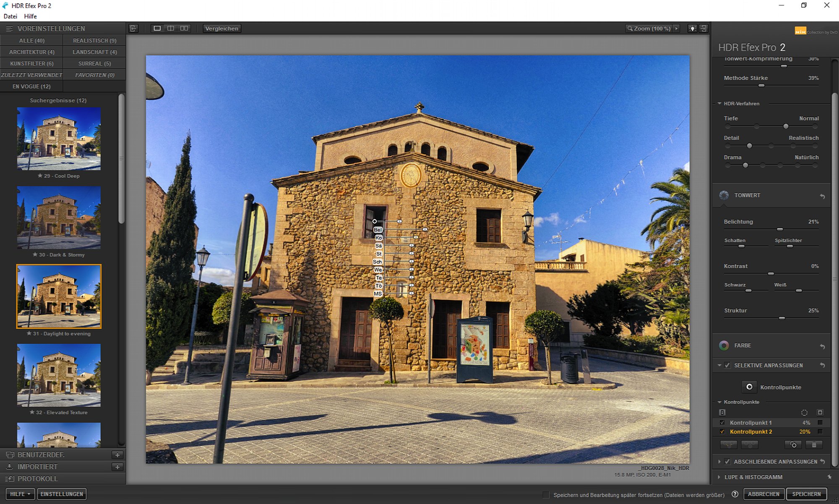839x504 pixels.
Task: Pin the Lupe & Histogramm panel
Action: (829, 477)
